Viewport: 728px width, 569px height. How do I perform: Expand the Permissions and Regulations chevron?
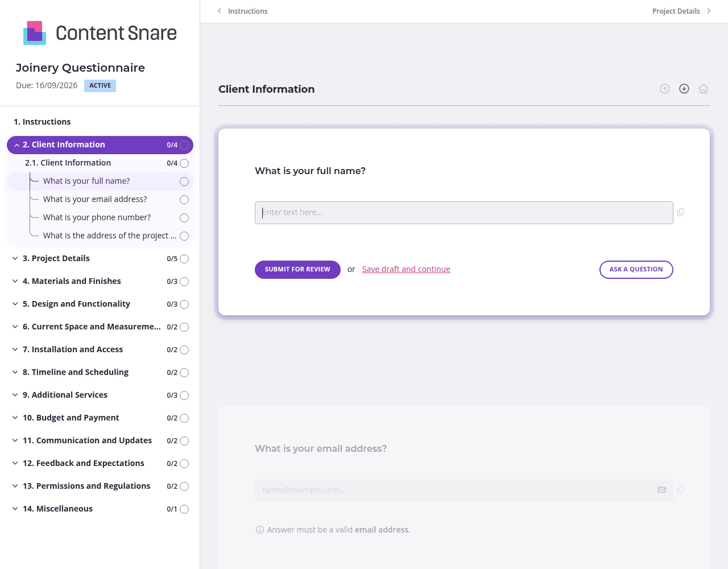[15, 486]
